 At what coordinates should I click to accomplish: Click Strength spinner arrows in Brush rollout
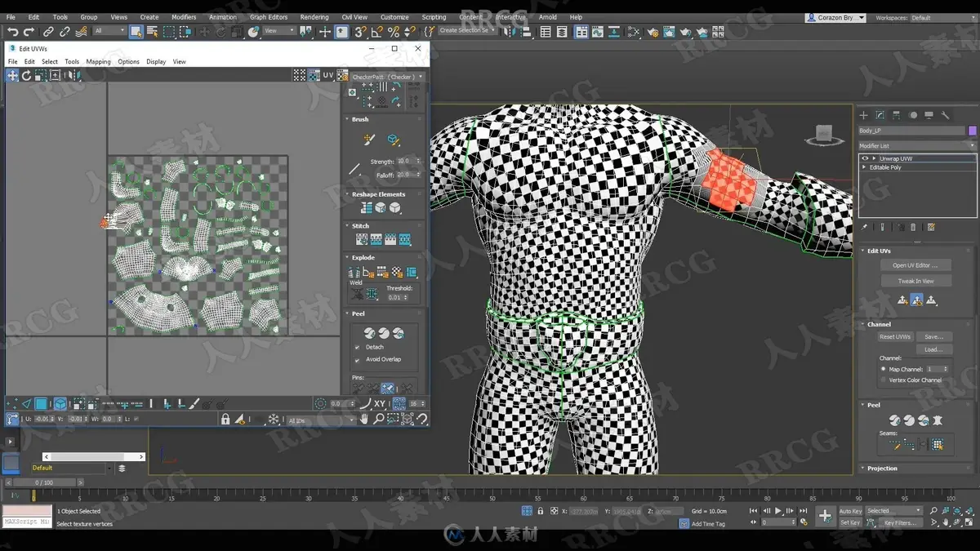pyautogui.click(x=420, y=162)
